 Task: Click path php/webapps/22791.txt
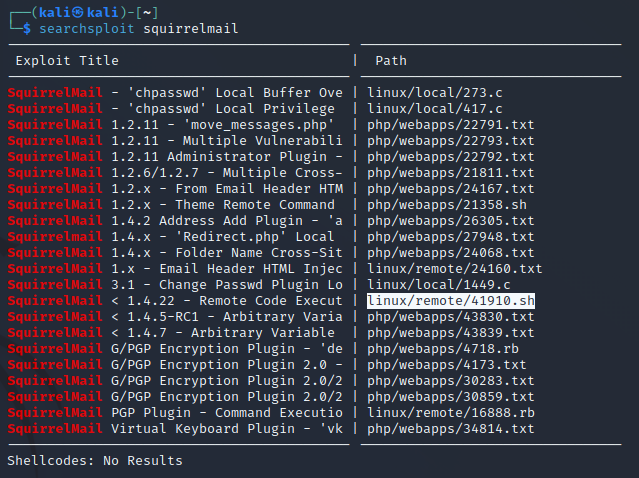[451, 125]
